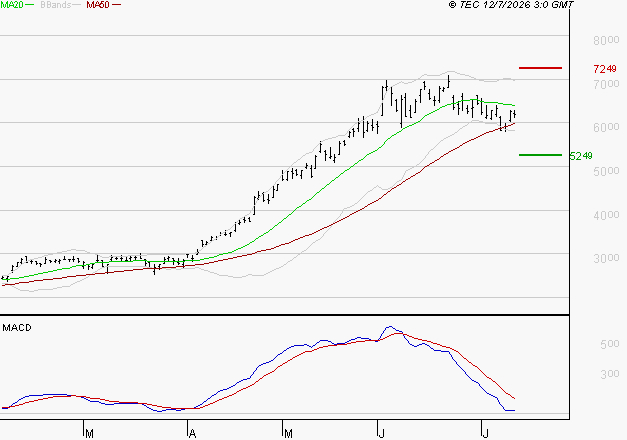Click the 4000 price axis label
The height and width of the screenshot is (440, 627).
coord(606,215)
